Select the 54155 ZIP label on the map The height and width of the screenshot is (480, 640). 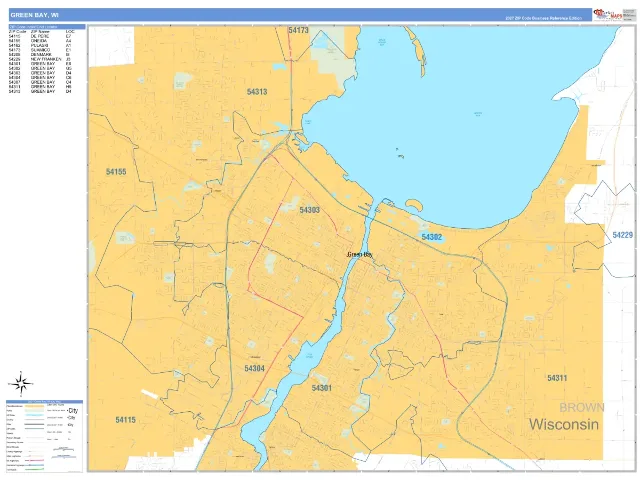click(116, 172)
